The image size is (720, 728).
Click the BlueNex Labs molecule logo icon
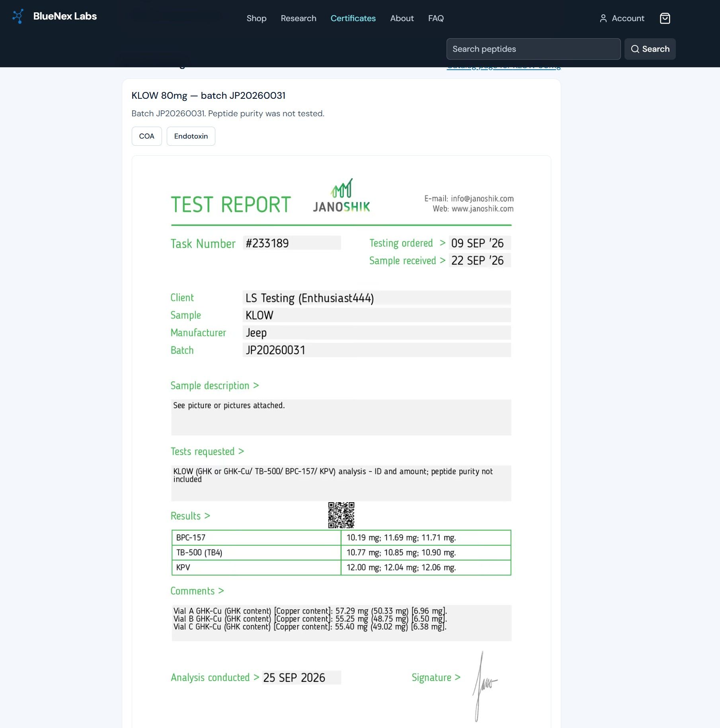18,16
